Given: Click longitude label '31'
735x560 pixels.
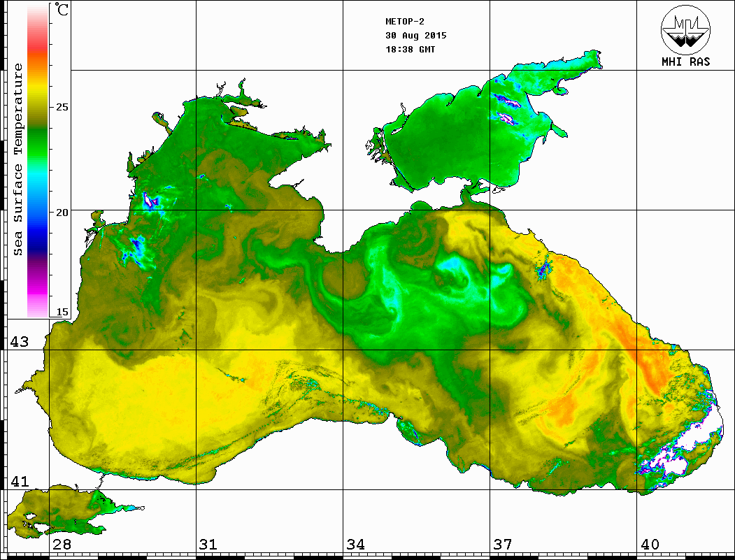Looking at the screenshot, I should (x=208, y=545).
